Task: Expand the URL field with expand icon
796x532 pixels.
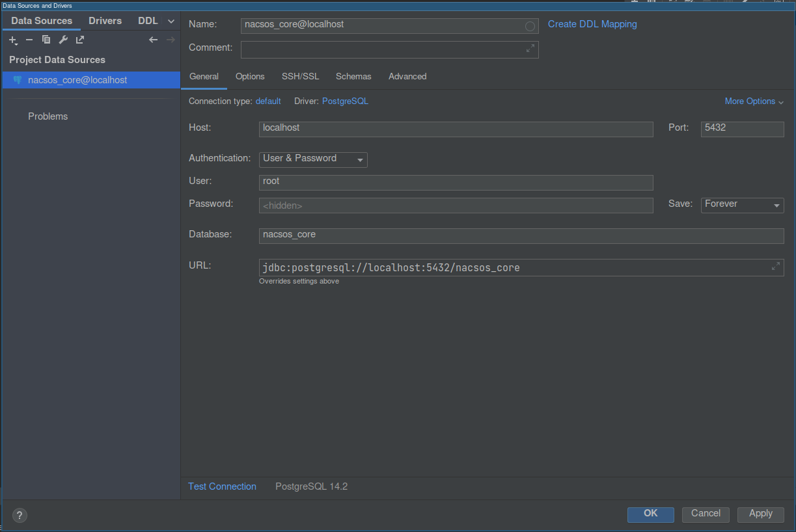Action: pos(776,266)
